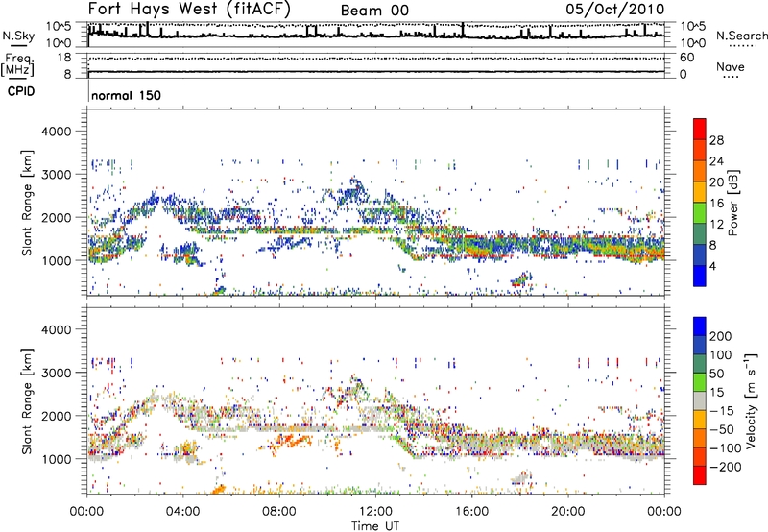Select the '20' label on the power colorbar

click(716, 182)
